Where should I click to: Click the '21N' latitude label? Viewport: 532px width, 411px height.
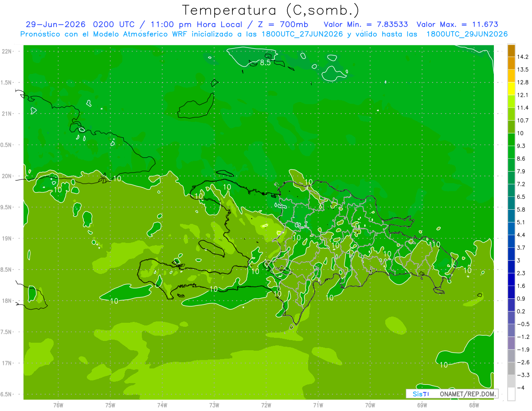[7, 114]
